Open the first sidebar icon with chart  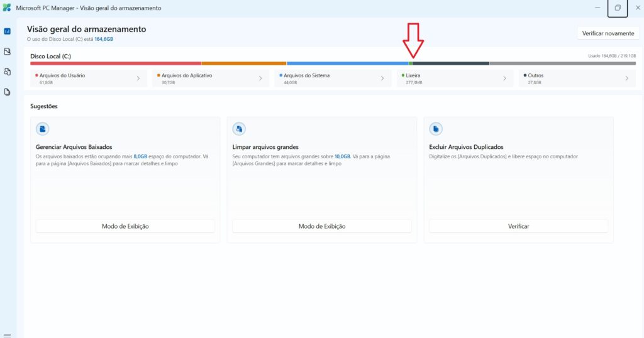[8, 31]
